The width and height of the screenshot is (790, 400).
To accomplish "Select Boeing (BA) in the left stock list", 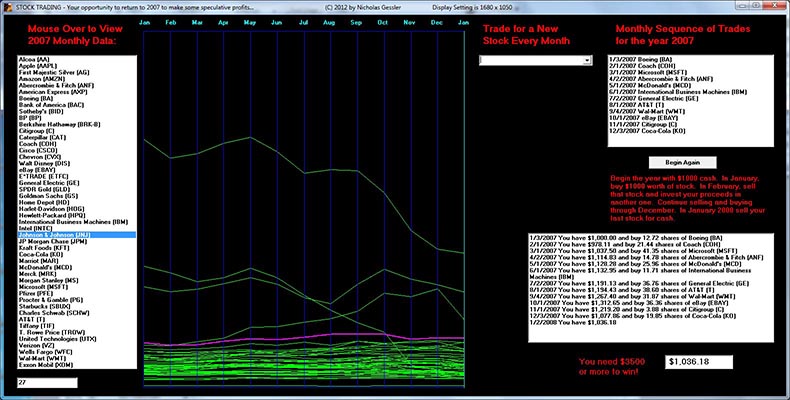I will point(77,99).
